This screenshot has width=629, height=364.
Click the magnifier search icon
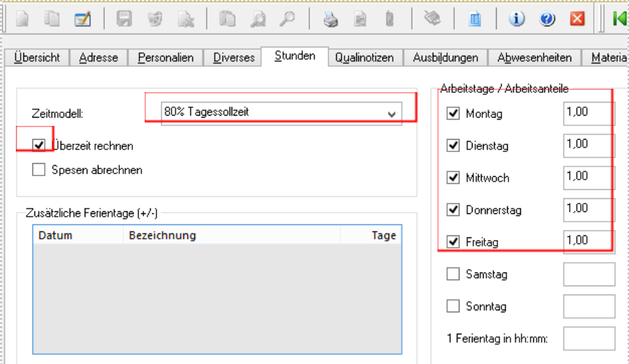pos(286,19)
